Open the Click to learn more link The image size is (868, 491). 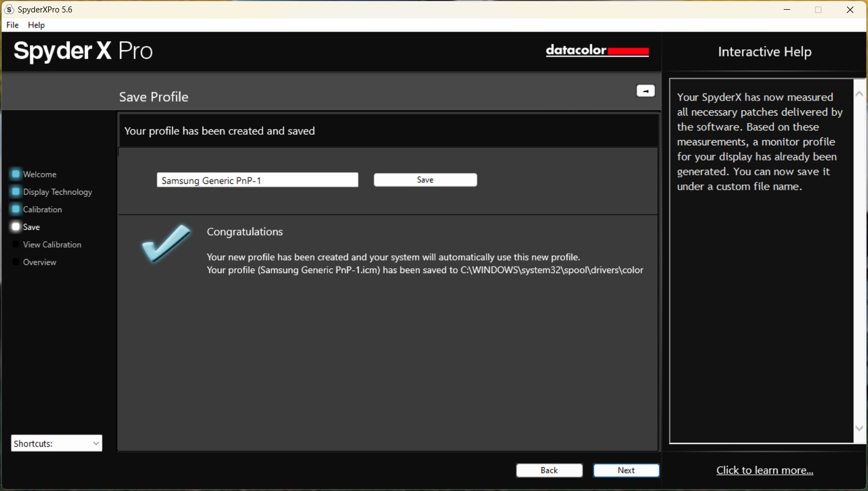pos(765,470)
